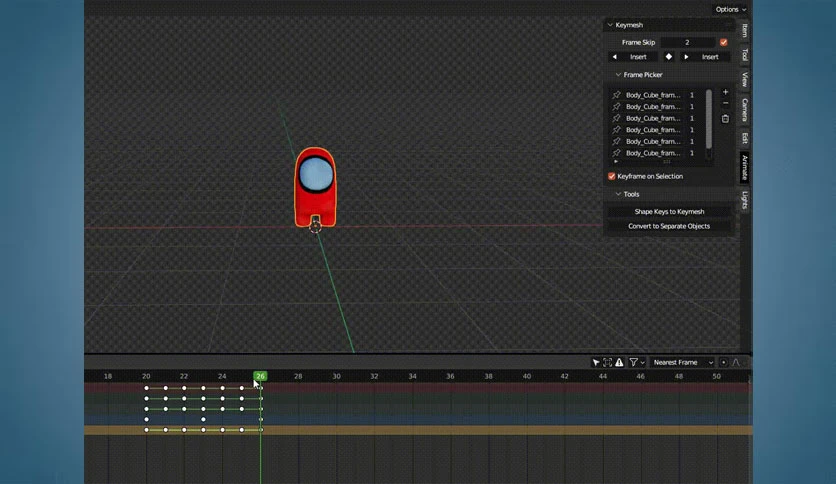The width and height of the screenshot is (836, 484).
Task: Switch to the Tool sidebar tab
Action: (x=745, y=54)
